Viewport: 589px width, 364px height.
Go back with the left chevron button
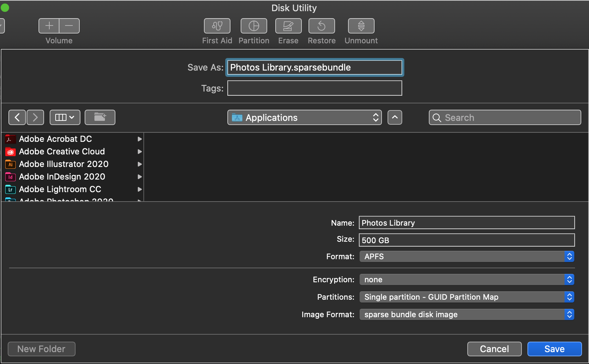click(17, 117)
